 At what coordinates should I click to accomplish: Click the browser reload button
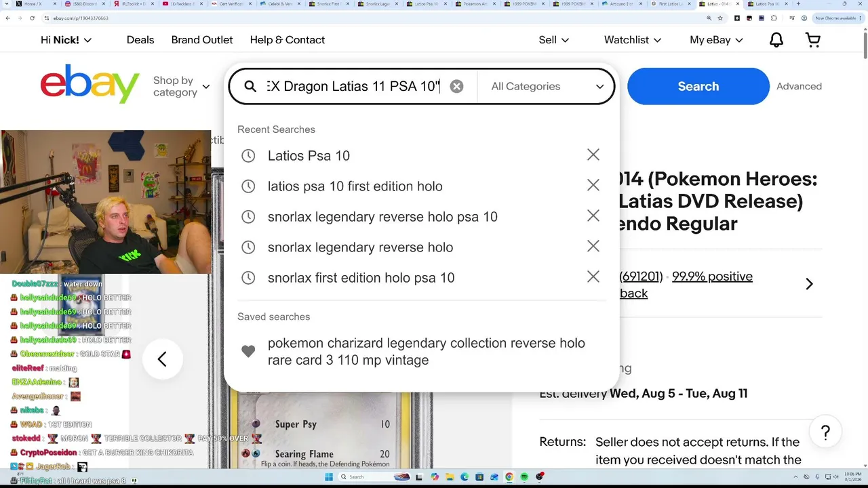coord(32,18)
